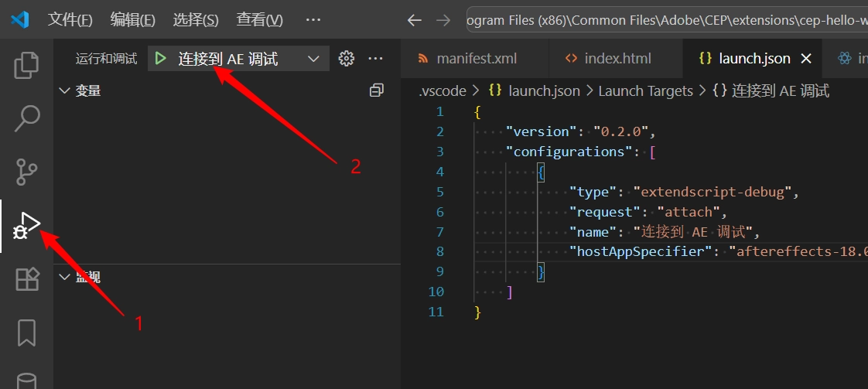Screen dimensions: 868x389
Task: Open debug configuration dropdown
Action: tap(313, 59)
